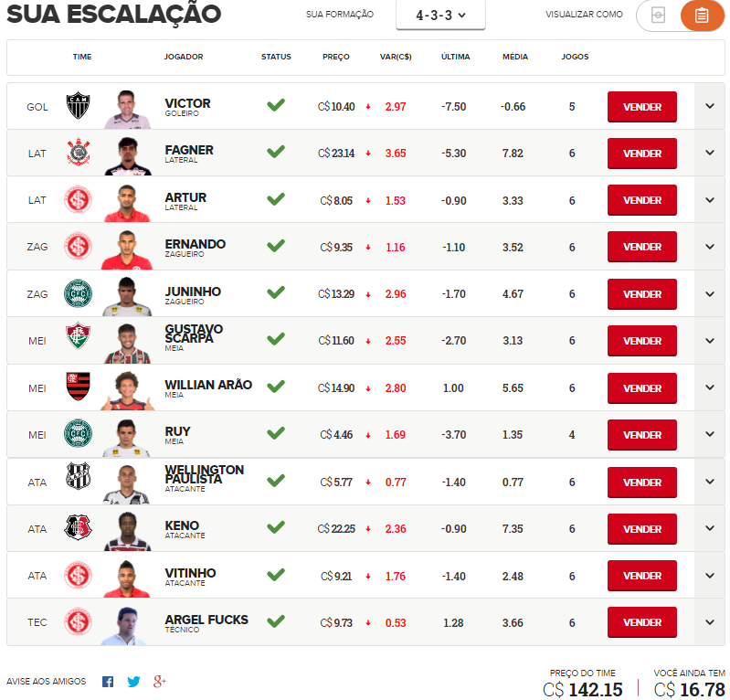Click the status checkmark for Ernando
The image size is (730, 700).
pyautogui.click(x=276, y=246)
